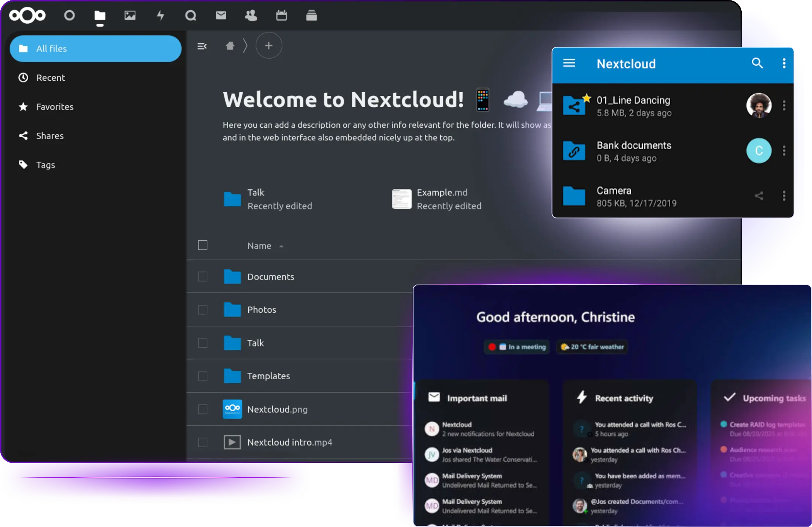Open Upcoming tasks widget header

pos(765,398)
